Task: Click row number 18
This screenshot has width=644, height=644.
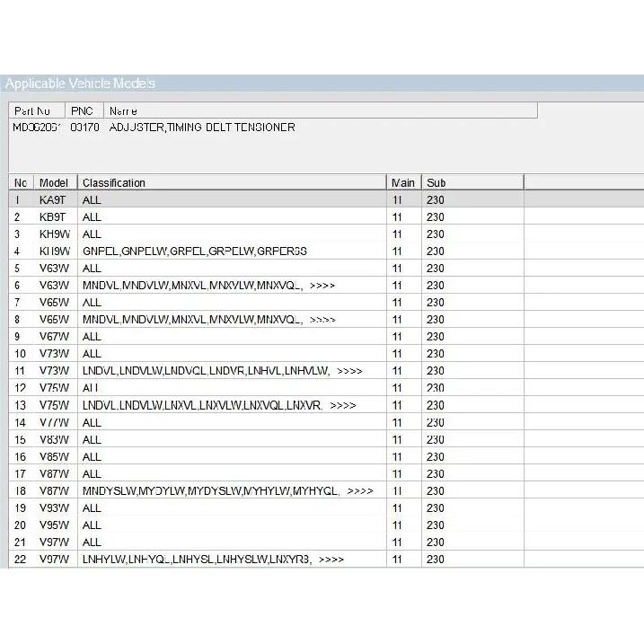Action: 20,490
